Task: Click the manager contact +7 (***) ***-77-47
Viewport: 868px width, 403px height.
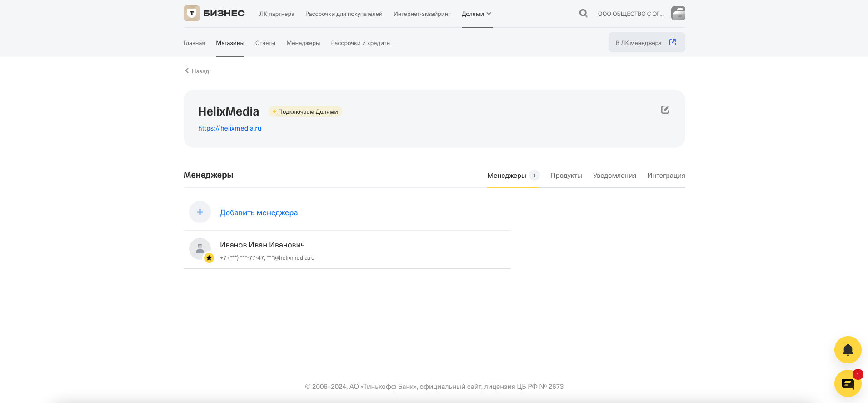Action: tap(242, 257)
